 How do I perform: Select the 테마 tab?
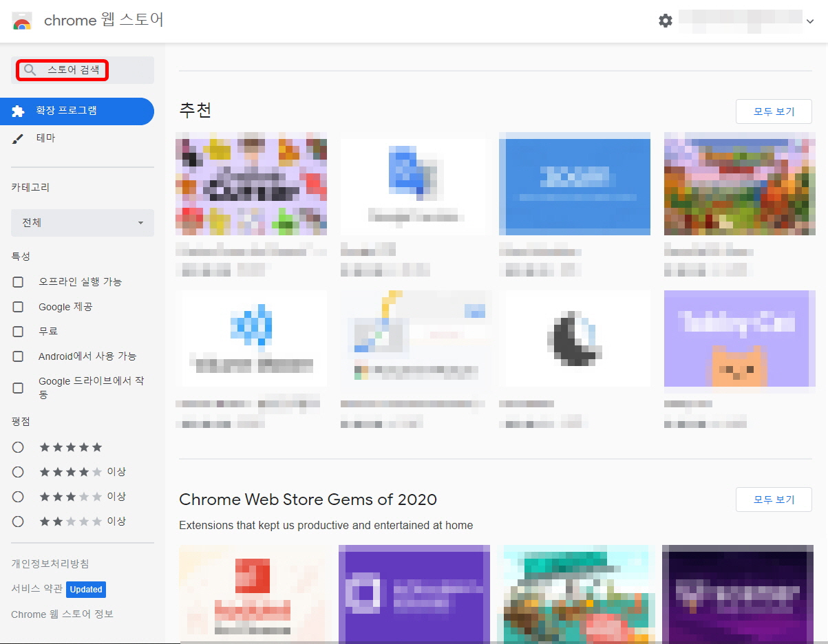(77, 138)
